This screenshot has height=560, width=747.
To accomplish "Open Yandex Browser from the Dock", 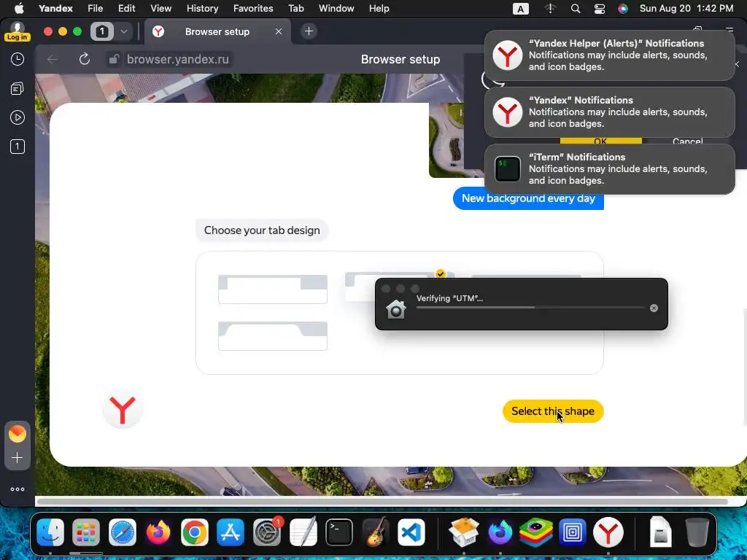I will click(x=608, y=532).
